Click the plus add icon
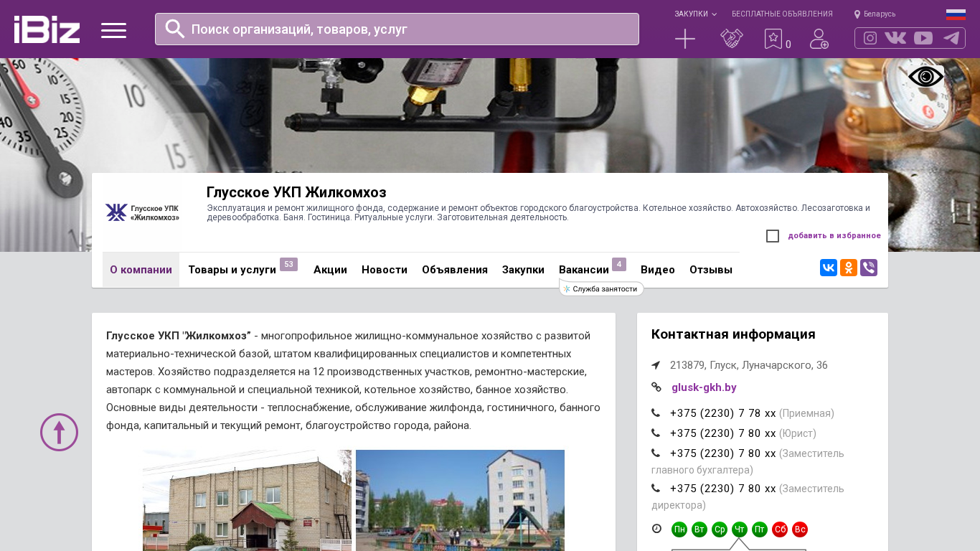Viewport: 980px width, 551px height. point(685,39)
